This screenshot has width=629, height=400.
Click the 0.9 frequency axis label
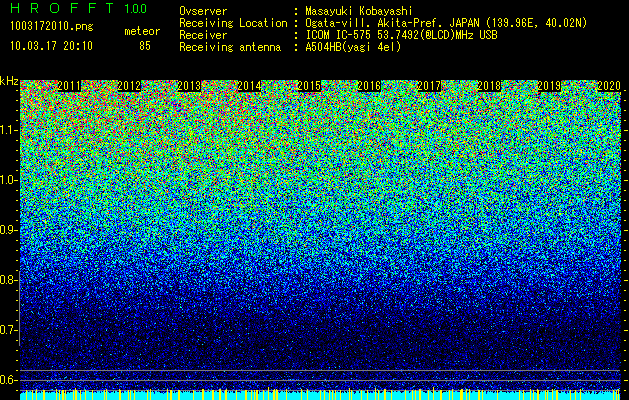tap(8, 230)
